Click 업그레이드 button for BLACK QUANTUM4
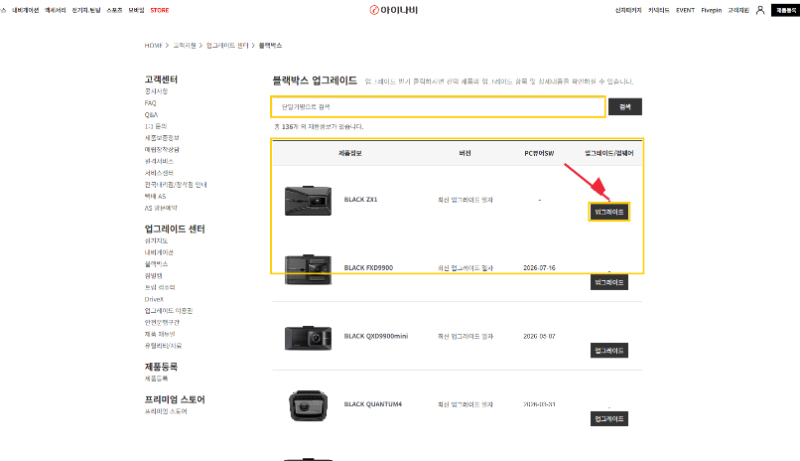The height and width of the screenshot is (461, 800). click(x=609, y=419)
